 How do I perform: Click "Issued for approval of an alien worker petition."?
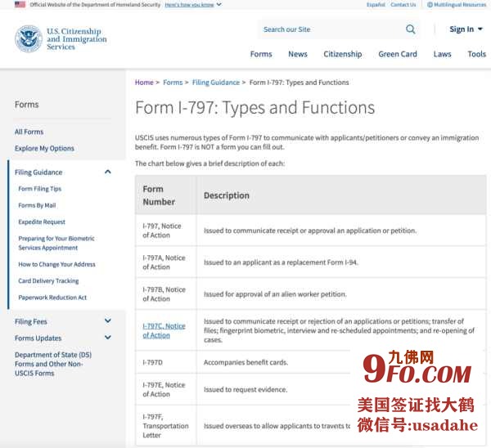(275, 294)
